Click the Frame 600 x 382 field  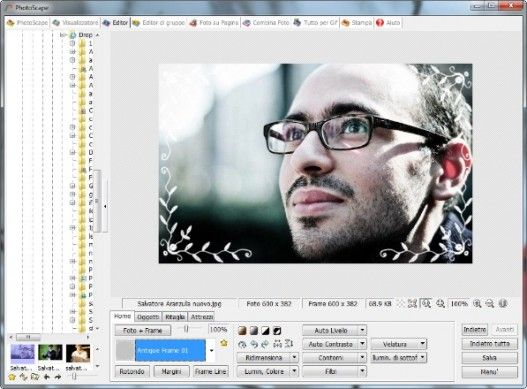[x=333, y=304]
